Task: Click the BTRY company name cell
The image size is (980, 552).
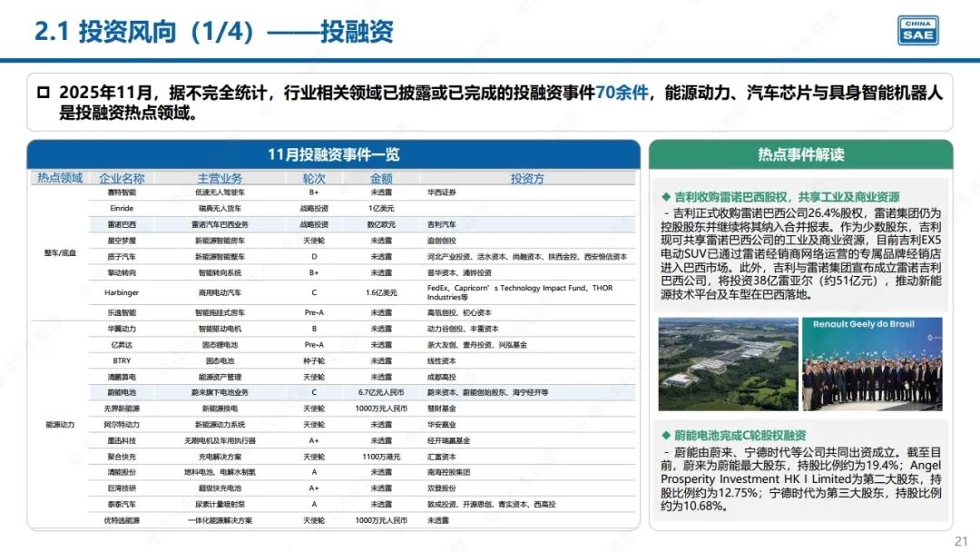Action: [x=122, y=360]
